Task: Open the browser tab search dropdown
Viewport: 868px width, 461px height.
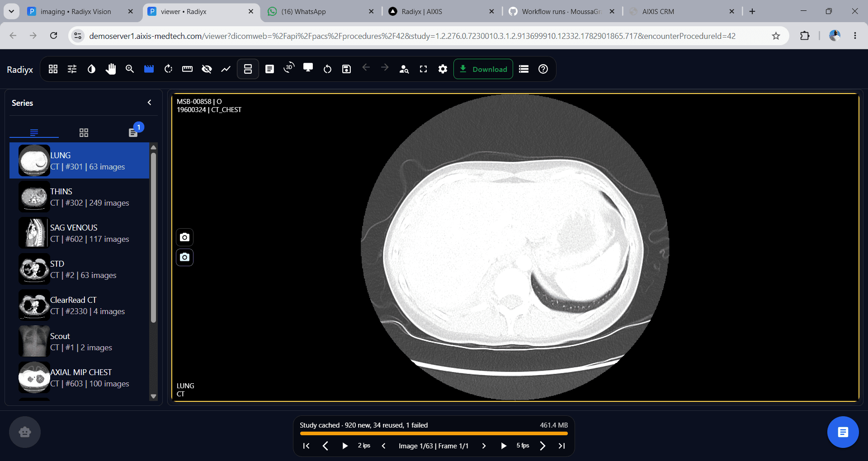Action: click(x=11, y=11)
